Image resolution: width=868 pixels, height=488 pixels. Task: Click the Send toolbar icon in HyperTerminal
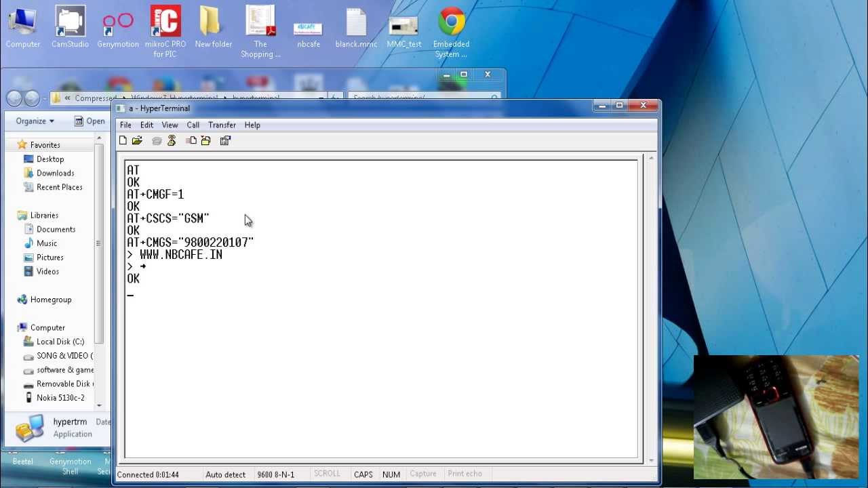(191, 140)
